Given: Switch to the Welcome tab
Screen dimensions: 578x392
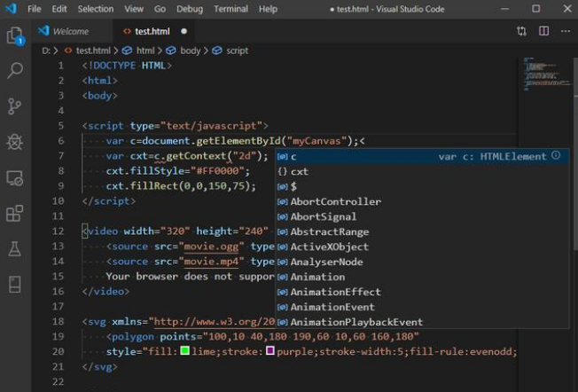Looking at the screenshot, I should point(70,31).
